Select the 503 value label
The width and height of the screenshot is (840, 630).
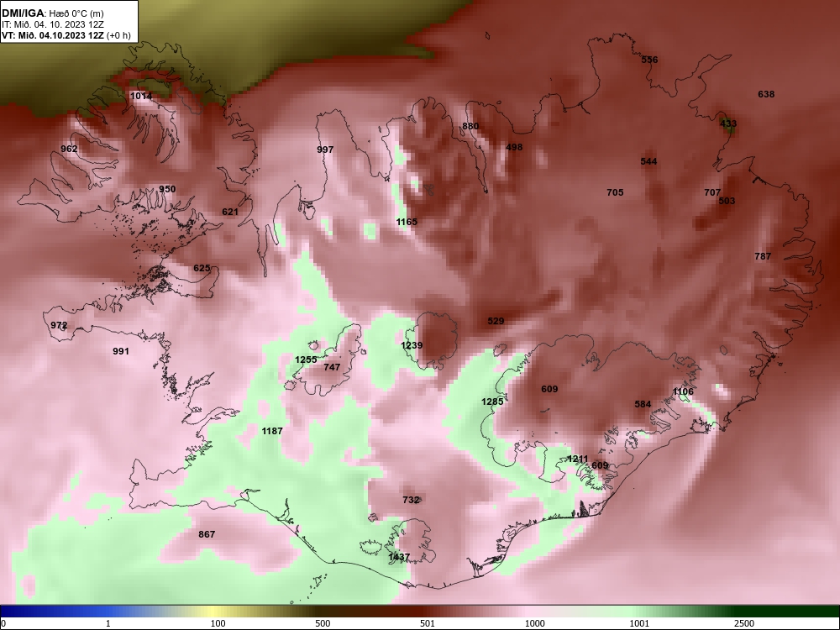[x=727, y=201]
